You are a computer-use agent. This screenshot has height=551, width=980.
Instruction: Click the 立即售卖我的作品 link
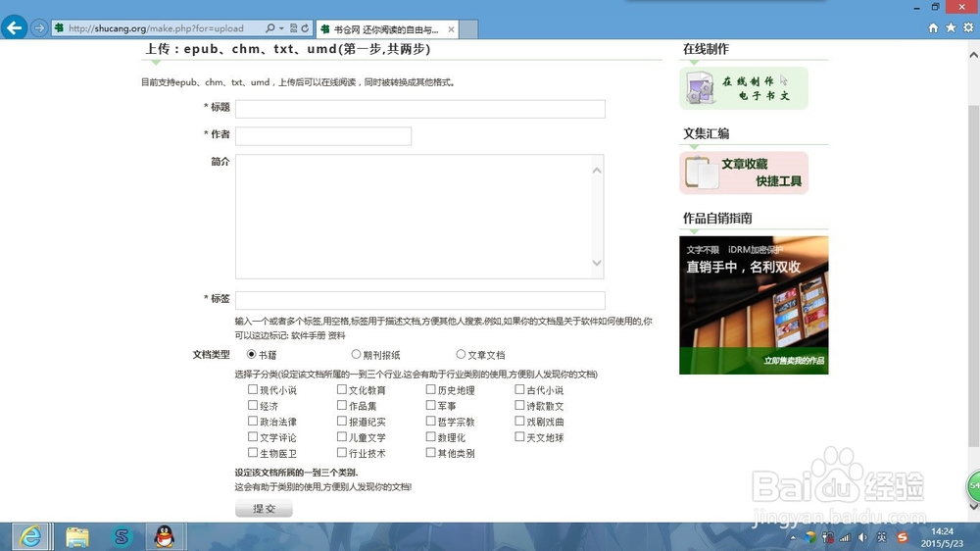(x=794, y=361)
